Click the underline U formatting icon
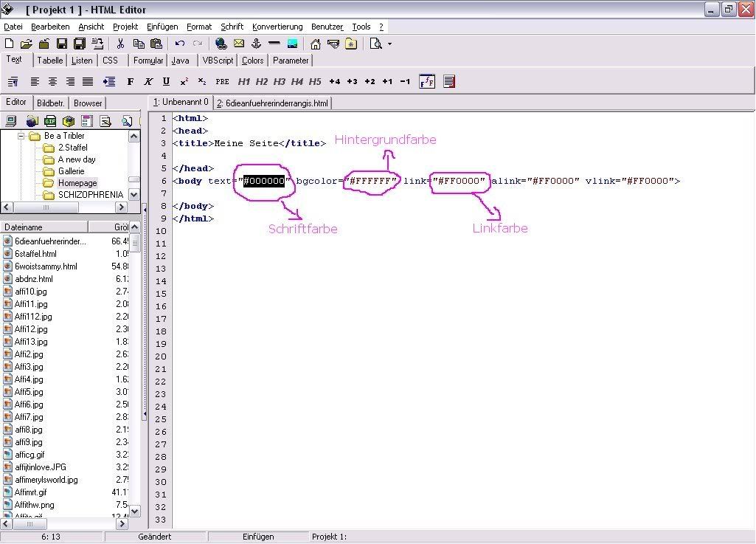This screenshot has width=756, height=544. point(166,82)
